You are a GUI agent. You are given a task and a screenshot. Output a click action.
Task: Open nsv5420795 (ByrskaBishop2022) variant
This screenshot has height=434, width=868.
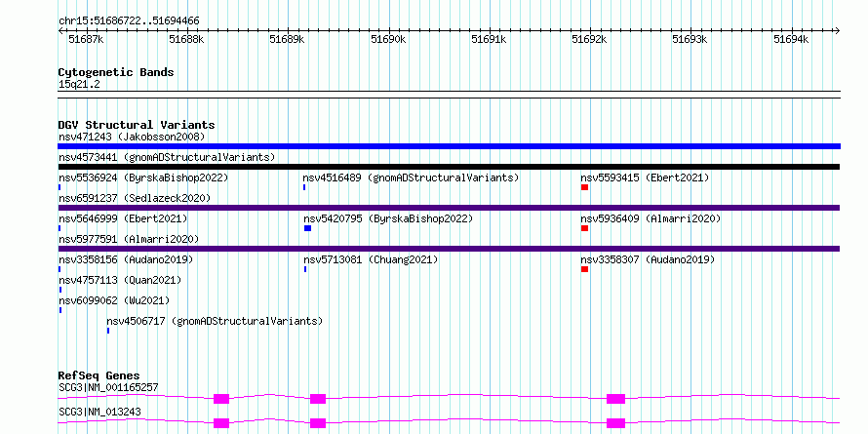pos(388,218)
